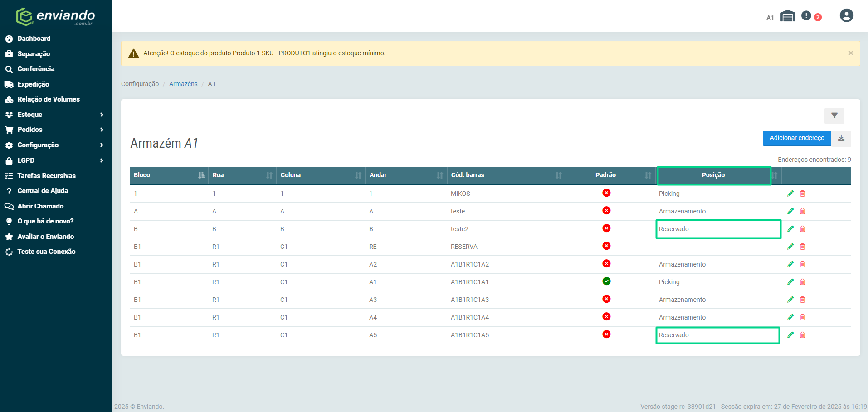This screenshot has height=412, width=868.
Task: Delete address row teste2
Action: tap(802, 229)
